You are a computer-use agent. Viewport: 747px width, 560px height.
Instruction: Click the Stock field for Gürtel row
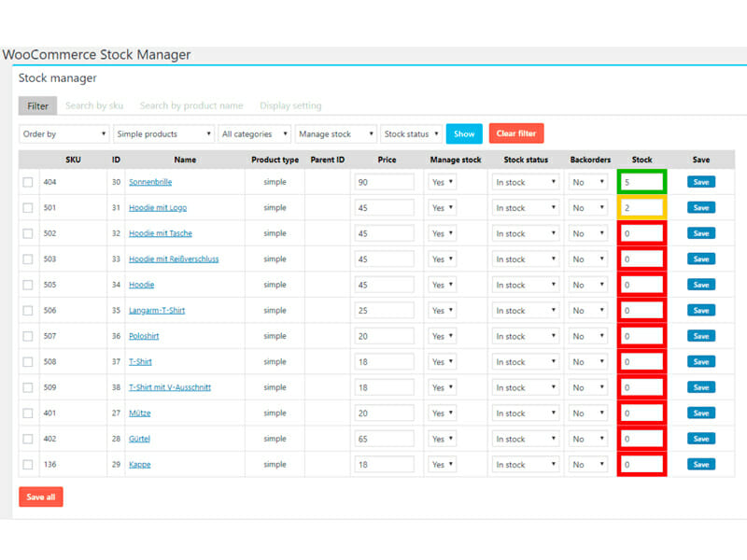(x=641, y=439)
